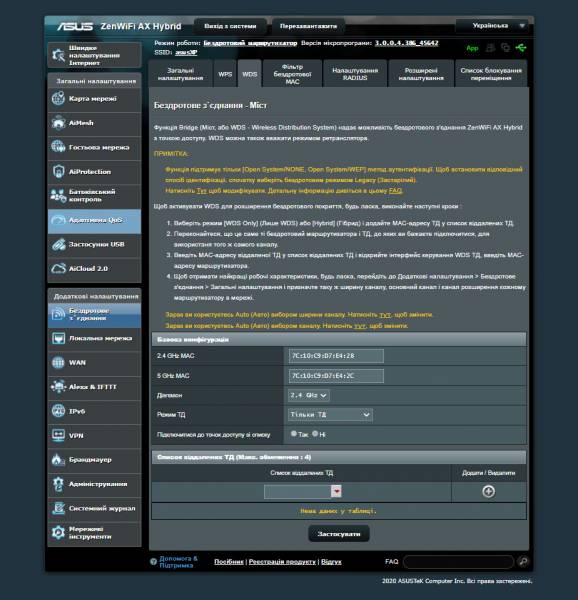Click the green App label in the header
This screenshot has width=578, height=600.
point(472,48)
